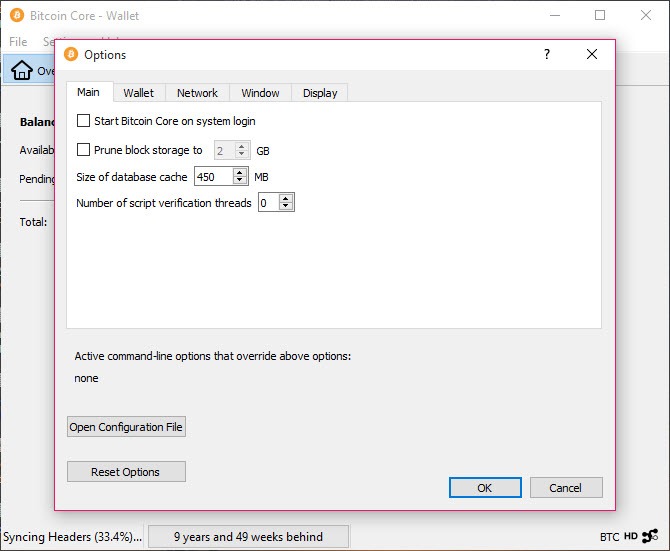Increase script verification threads value
Image resolution: width=670 pixels, height=551 pixels.
click(286, 198)
